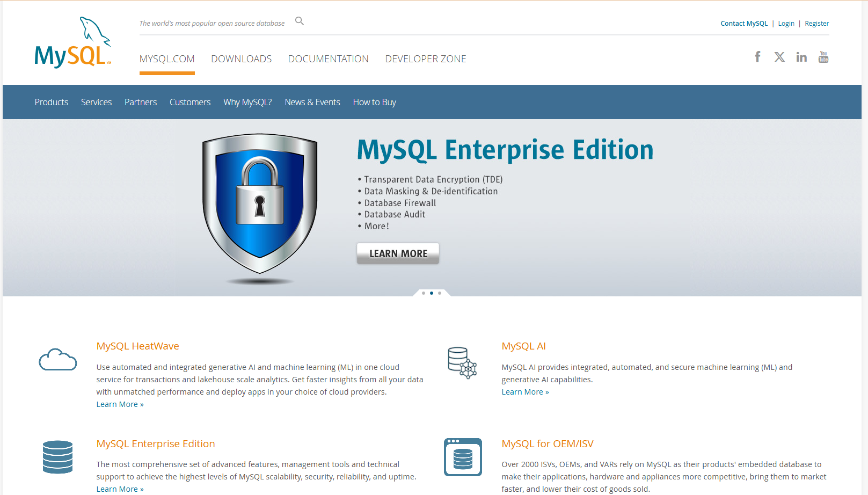Click 'Transparent Data Encryption (TDE)' bullet text

(433, 179)
